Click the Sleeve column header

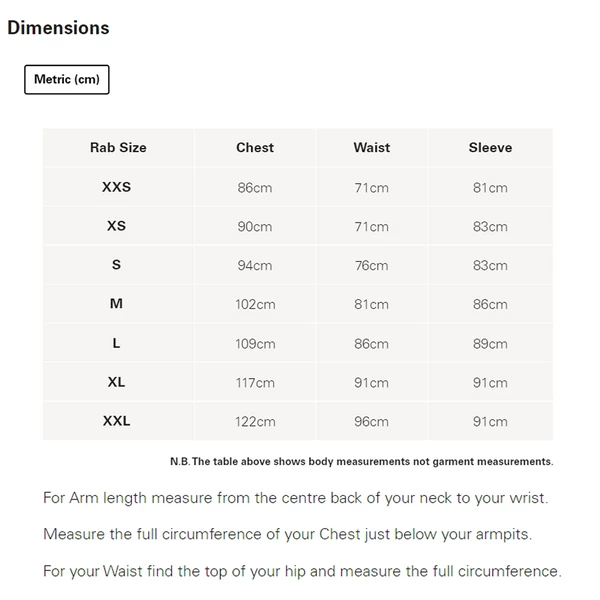(x=490, y=147)
